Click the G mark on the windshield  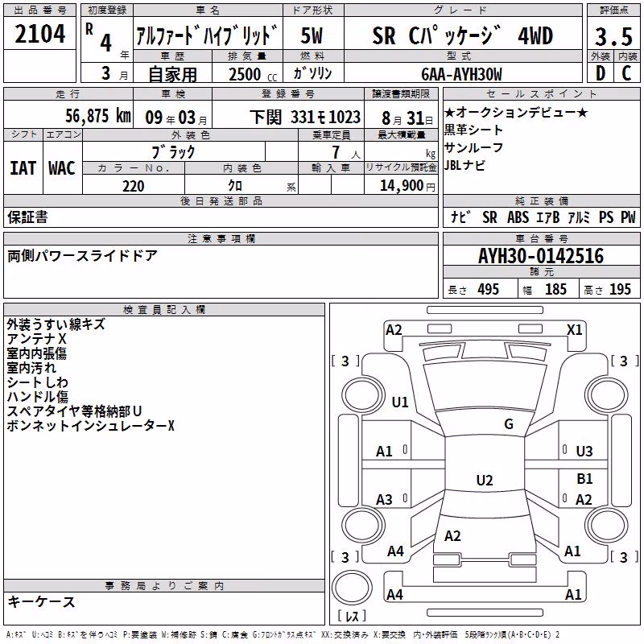pyautogui.click(x=509, y=424)
